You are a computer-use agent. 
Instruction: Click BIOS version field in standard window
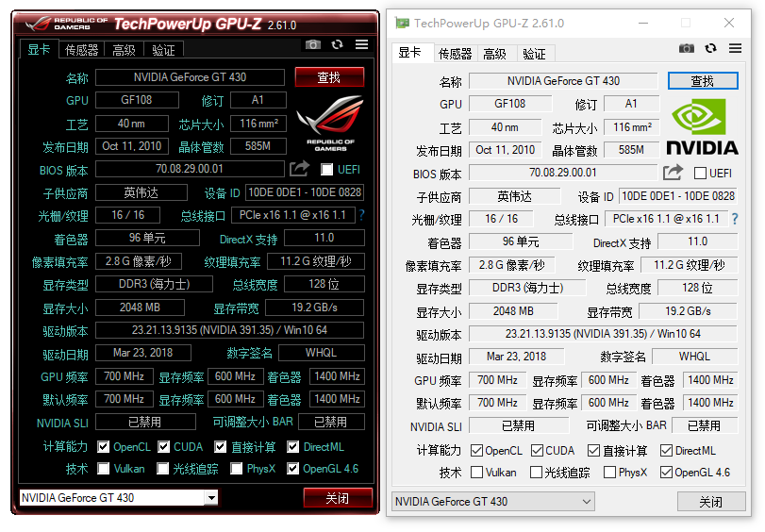563,173
